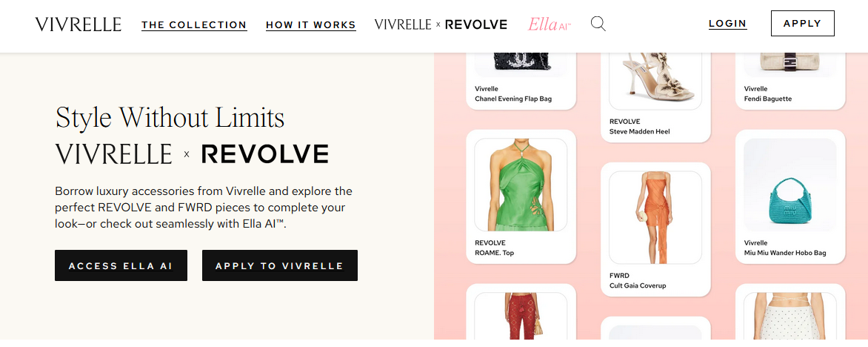
Task: Click the Miu Miu Wander Hobo Bag label
Action: pyautogui.click(x=785, y=253)
